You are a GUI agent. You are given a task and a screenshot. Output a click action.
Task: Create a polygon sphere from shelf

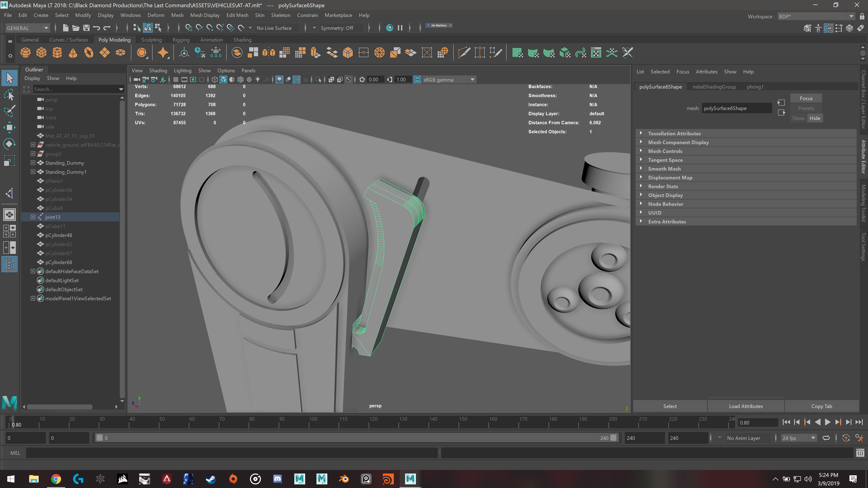(x=25, y=53)
